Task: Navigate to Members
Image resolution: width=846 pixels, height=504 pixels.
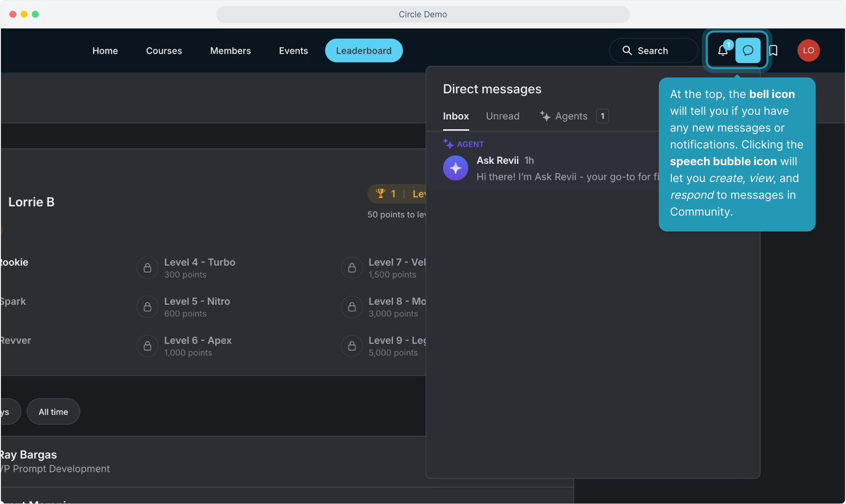Action: click(x=230, y=50)
